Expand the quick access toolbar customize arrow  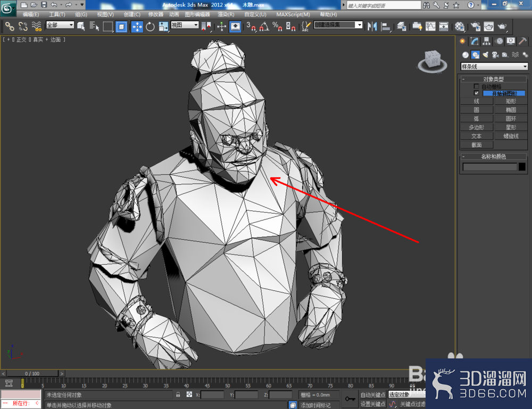(82, 5)
